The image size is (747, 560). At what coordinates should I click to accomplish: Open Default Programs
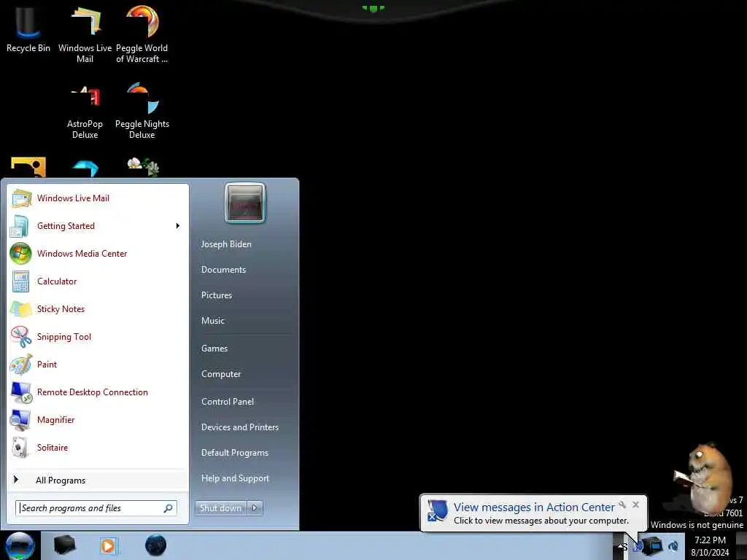coord(235,453)
